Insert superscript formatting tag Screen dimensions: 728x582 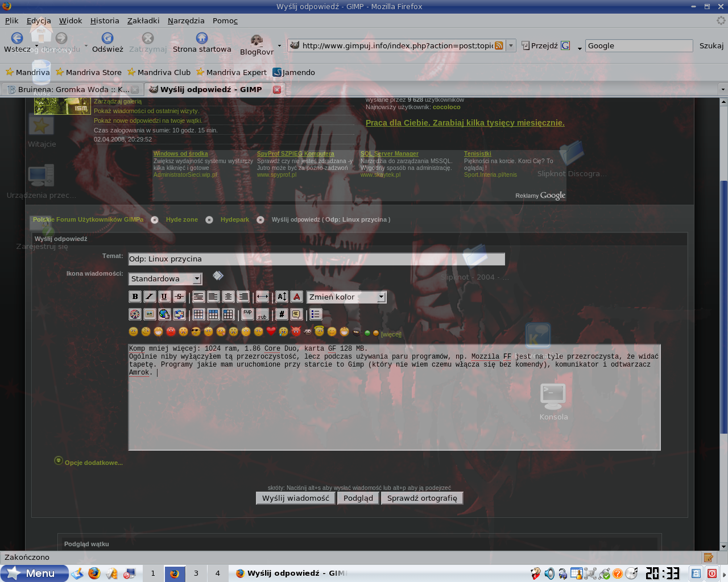pyautogui.click(x=247, y=314)
